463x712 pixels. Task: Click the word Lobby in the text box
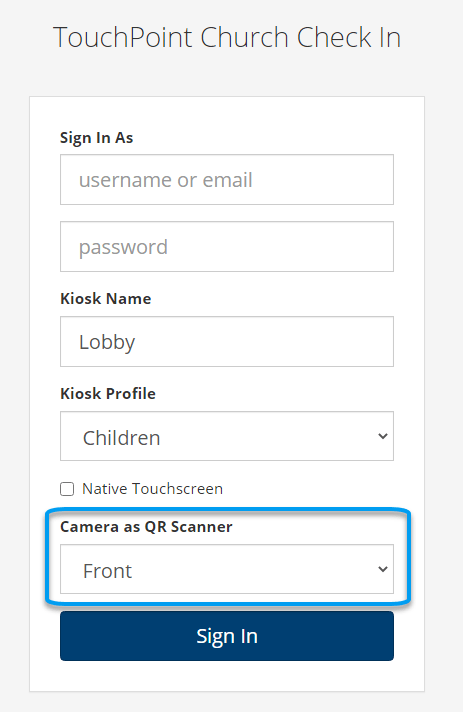pyautogui.click(x=107, y=342)
